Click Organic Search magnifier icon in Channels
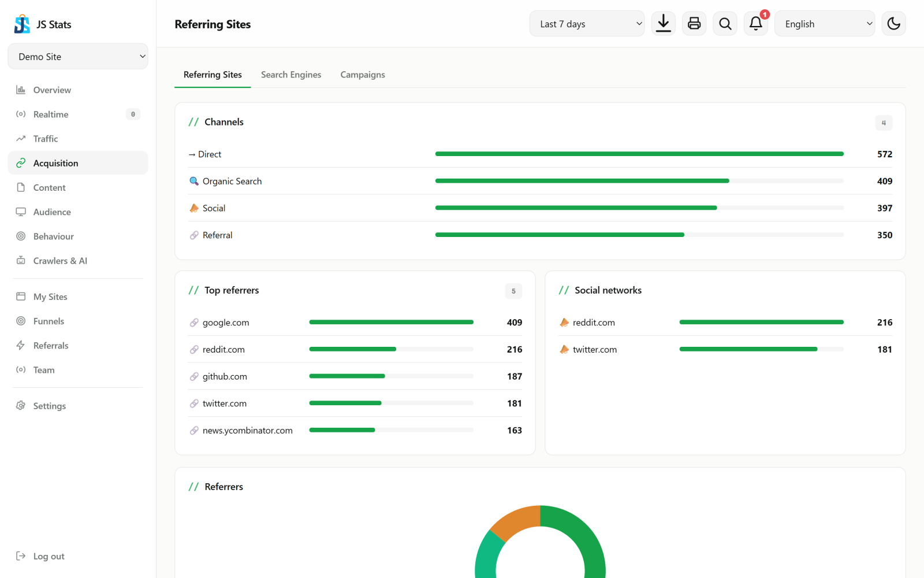 pos(194,181)
